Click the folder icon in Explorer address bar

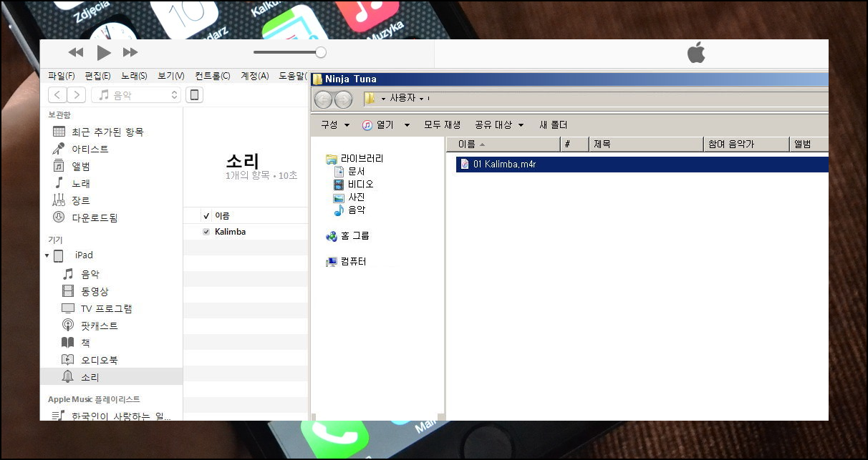tap(370, 99)
